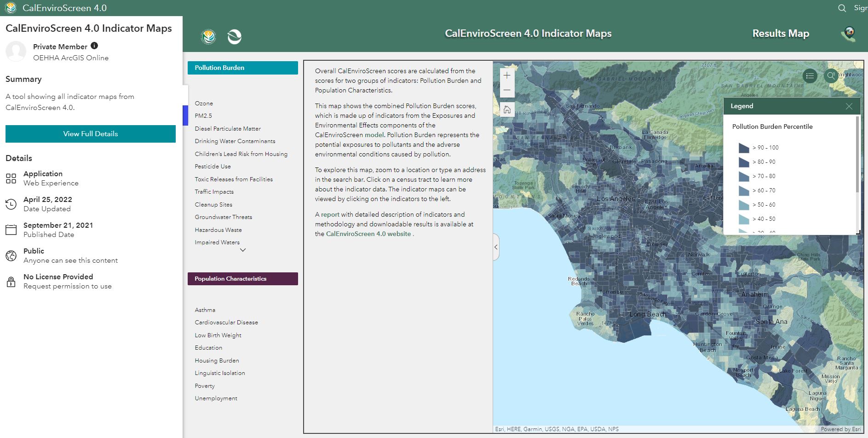Click the blue panel handle beside PM2.5
Screen dimensions: 868x438
point(185,115)
